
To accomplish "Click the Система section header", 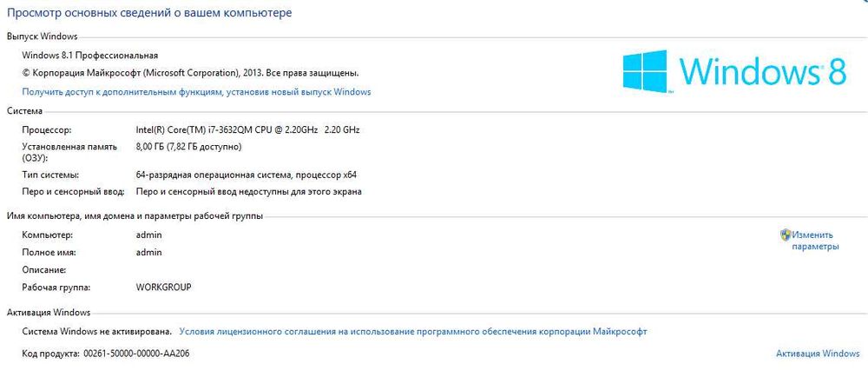I will pyautogui.click(x=24, y=111).
